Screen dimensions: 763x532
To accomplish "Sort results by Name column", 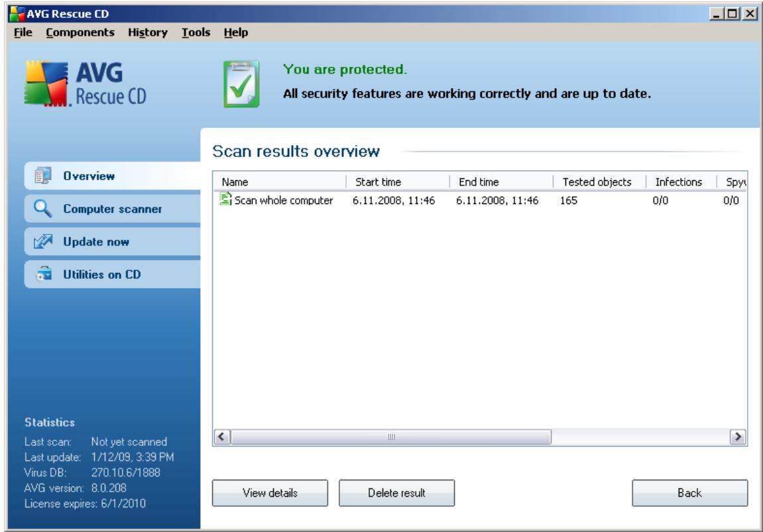I will click(280, 182).
